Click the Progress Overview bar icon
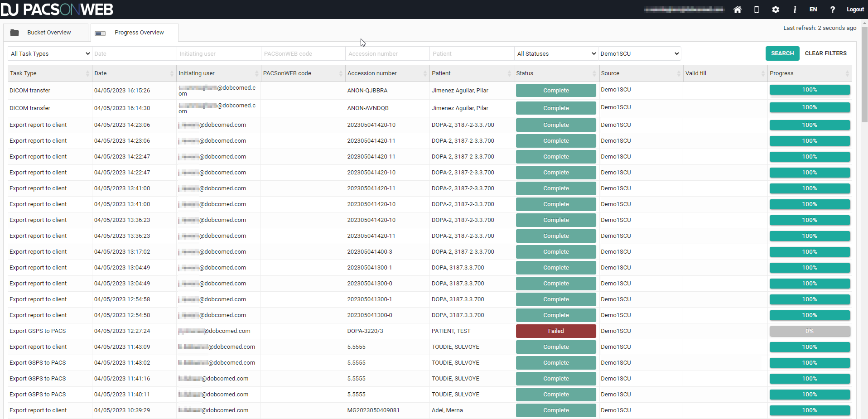 [x=101, y=33]
